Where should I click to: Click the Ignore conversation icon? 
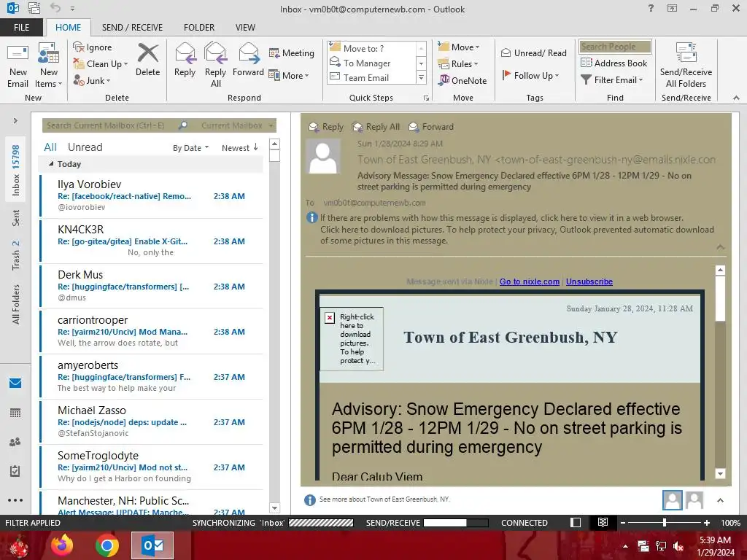point(93,47)
